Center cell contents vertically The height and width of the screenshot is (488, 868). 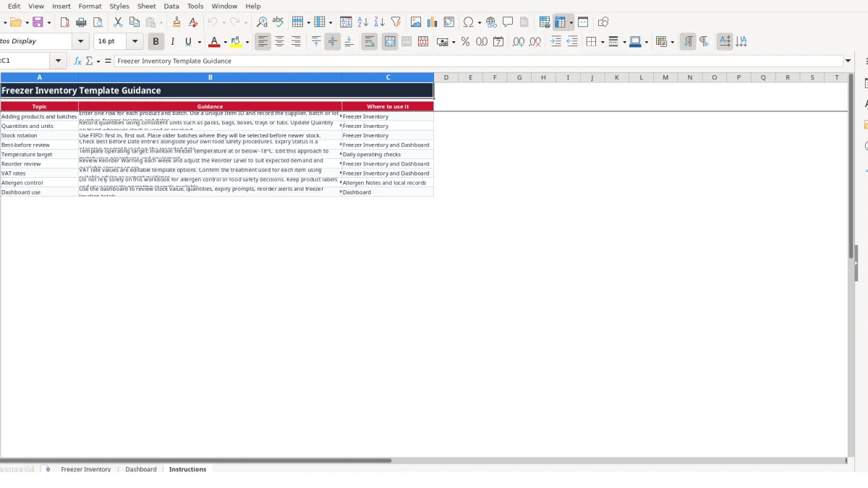333,42
